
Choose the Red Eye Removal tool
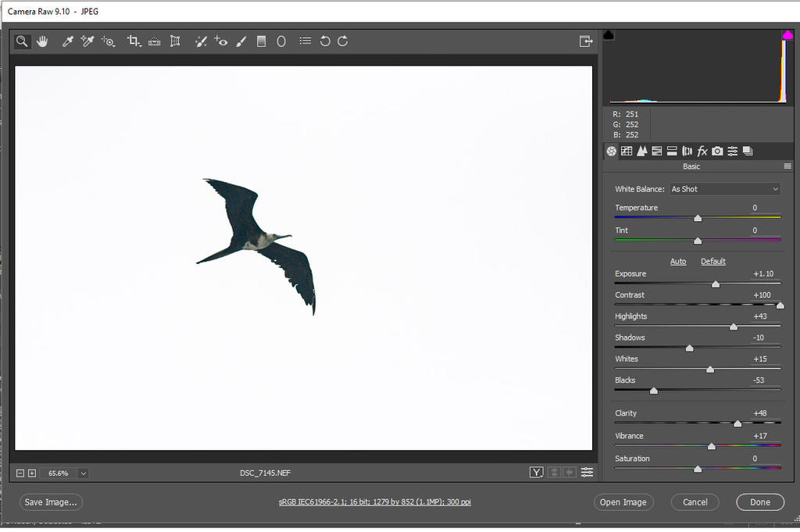pyautogui.click(x=221, y=41)
